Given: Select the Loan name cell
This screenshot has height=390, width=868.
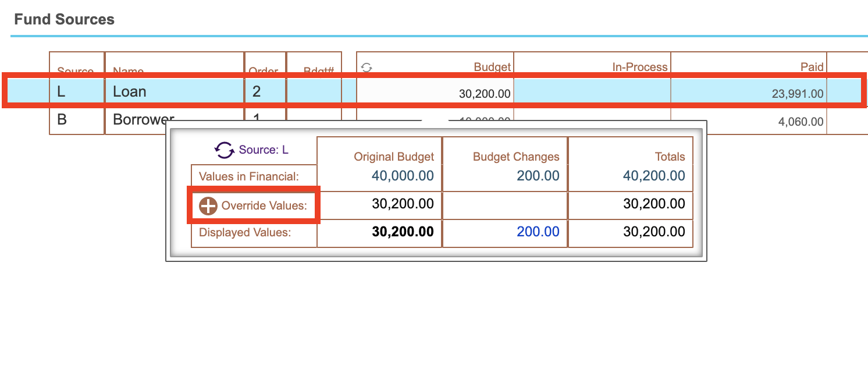Looking at the screenshot, I should click(x=174, y=91).
